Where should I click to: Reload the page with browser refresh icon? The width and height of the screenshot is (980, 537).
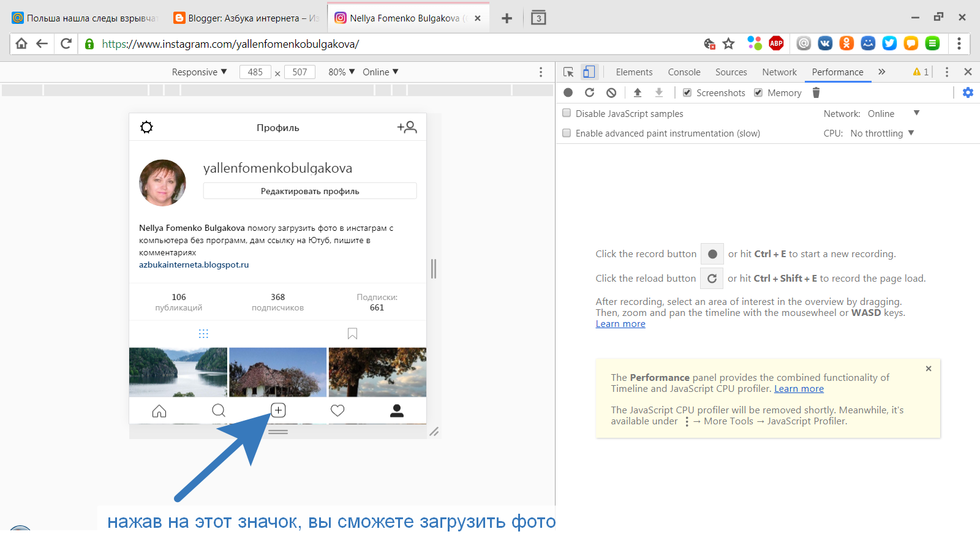click(x=66, y=43)
